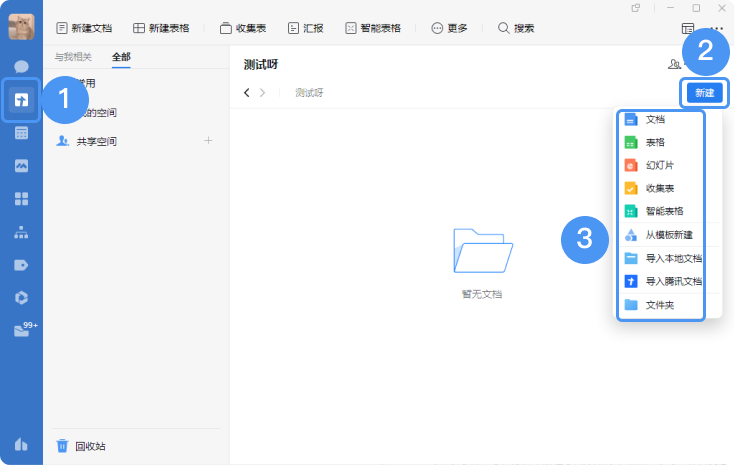Click the plus next to 共享空间
This screenshot has height=465, width=735.
point(208,141)
